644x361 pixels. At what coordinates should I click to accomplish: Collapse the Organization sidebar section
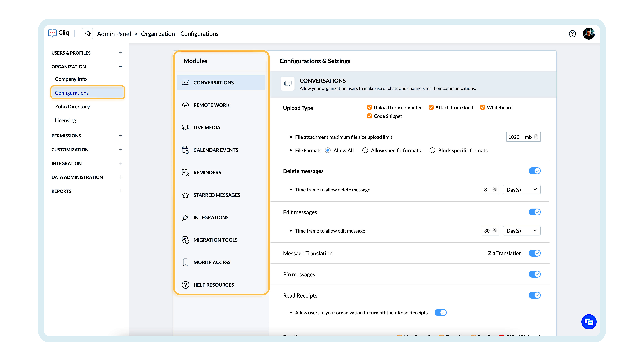click(121, 66)
